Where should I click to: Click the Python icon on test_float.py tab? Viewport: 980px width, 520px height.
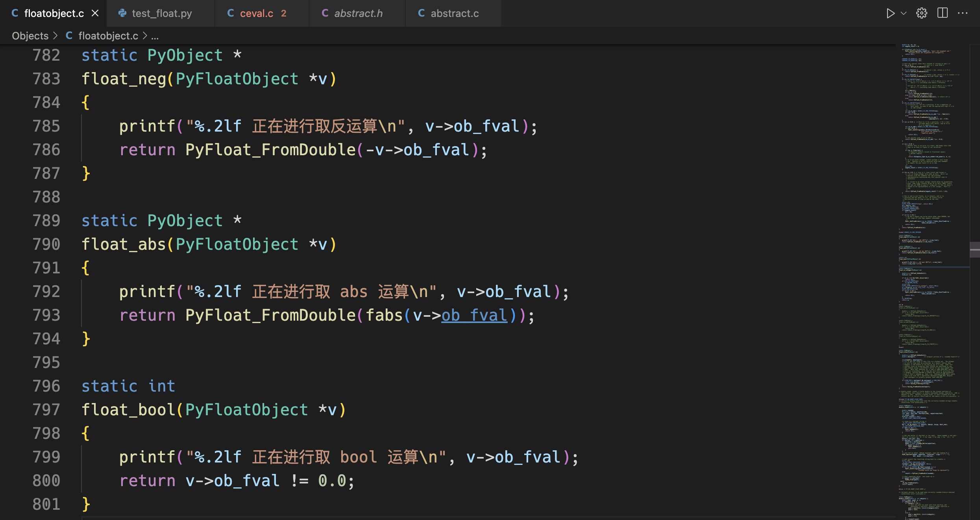click(x=122, y=13)
